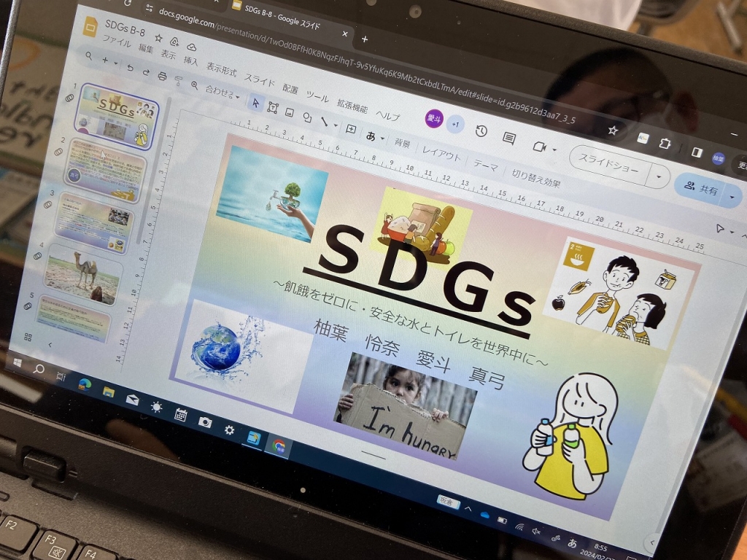The width and height of the screenshot is (747, 560).
Task: Open the 挿入 menu
Action: tap(191, 61)
